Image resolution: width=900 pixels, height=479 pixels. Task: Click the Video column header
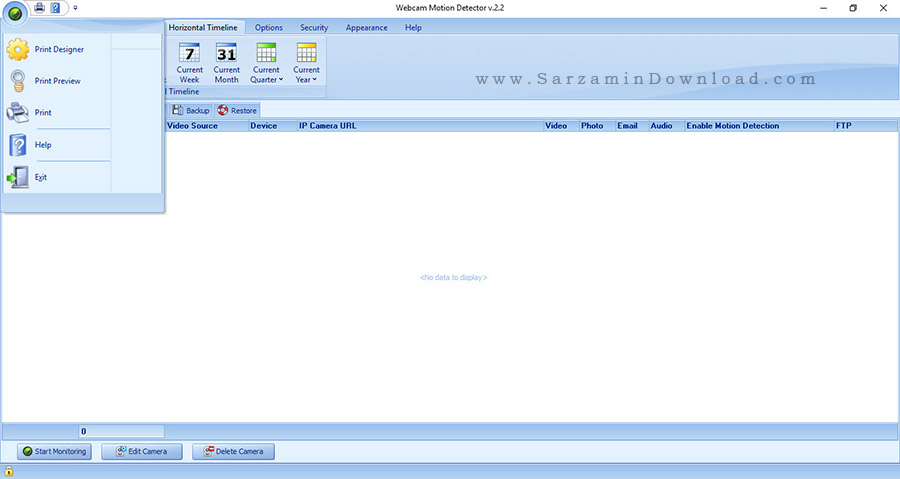pos(561,126)
